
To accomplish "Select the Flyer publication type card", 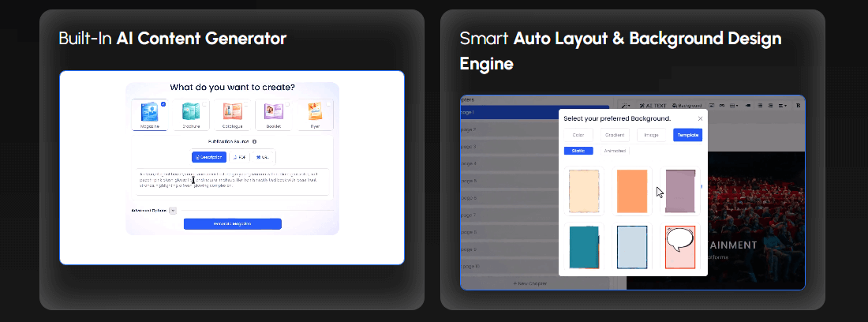I will pyautogui.click(x=315, y=115).
